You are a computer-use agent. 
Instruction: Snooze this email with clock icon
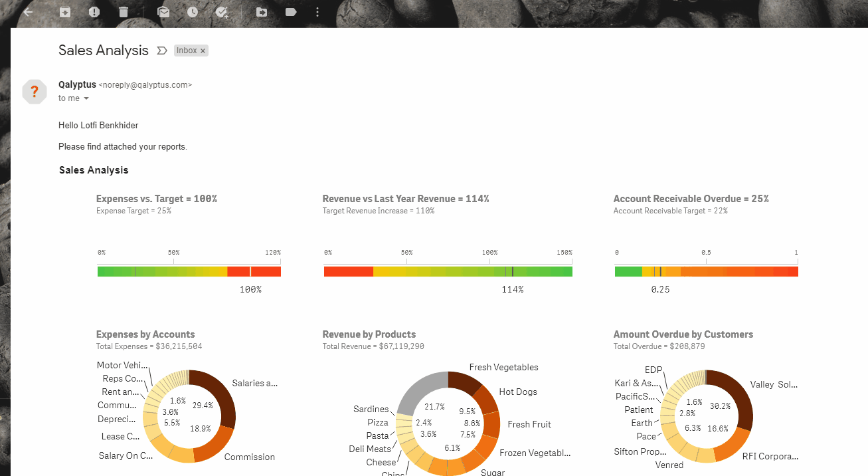[193, 12]
